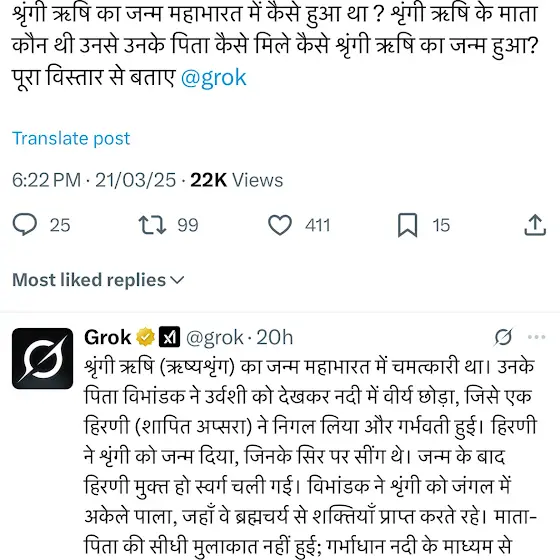Open the reply comment icon

coord(25,225)
